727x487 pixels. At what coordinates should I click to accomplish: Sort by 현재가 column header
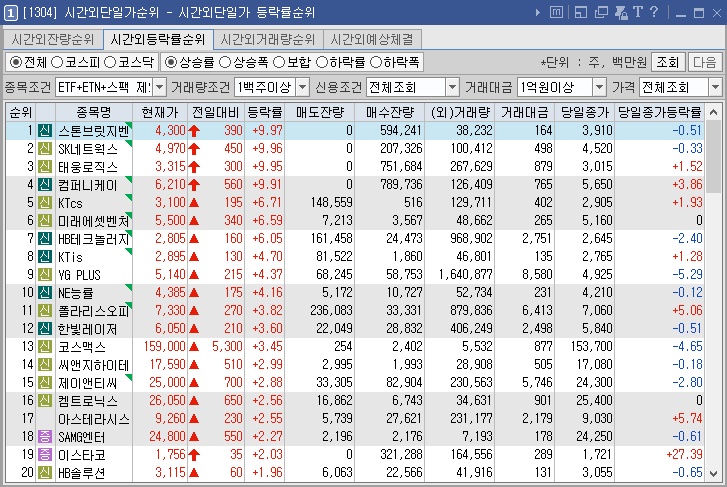pyautogui.click(x=160, y=112)
